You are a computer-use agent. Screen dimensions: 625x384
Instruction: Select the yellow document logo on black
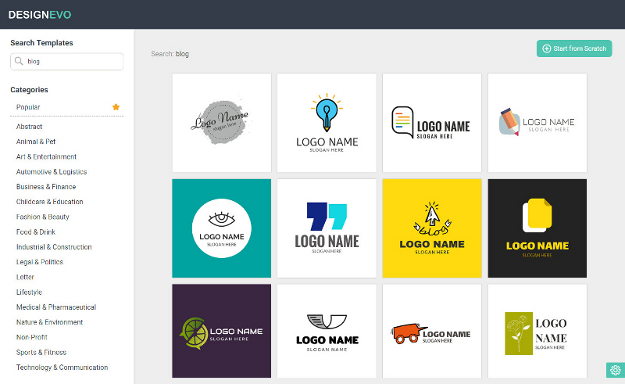pyautogui.click(x=537, y=228)
